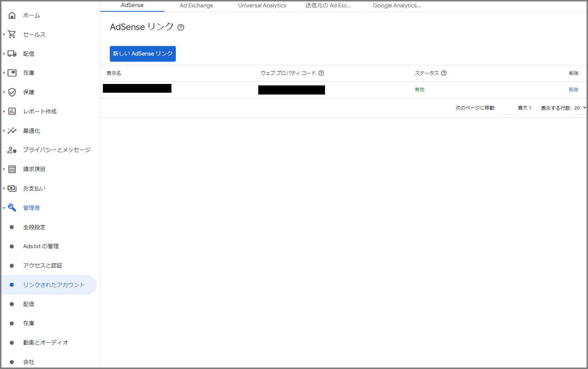Click the wrench icon for 管理者
588x369 pixels.
12,208
